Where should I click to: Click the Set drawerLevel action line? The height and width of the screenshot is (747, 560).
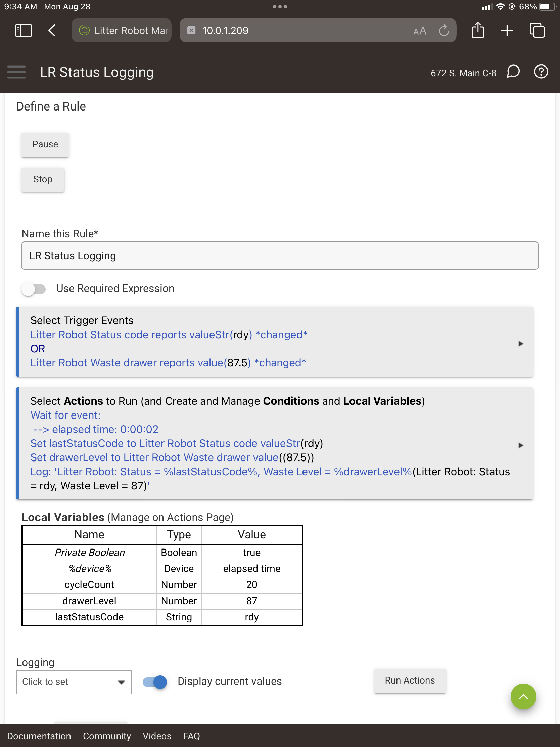[172, 457]
